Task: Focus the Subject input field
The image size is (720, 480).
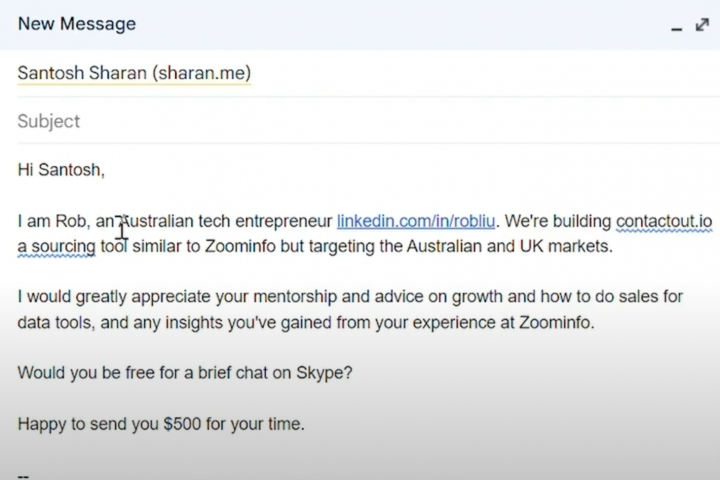Action: pos(300,121)
